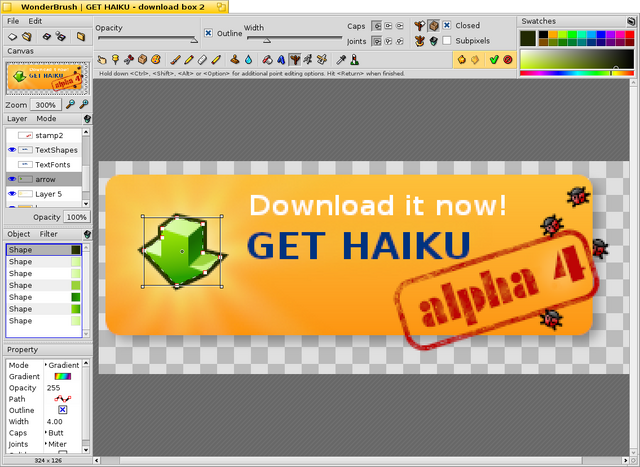This screenshot has height=467, width=640.
Task: Open the File menu
Action: 13,21
